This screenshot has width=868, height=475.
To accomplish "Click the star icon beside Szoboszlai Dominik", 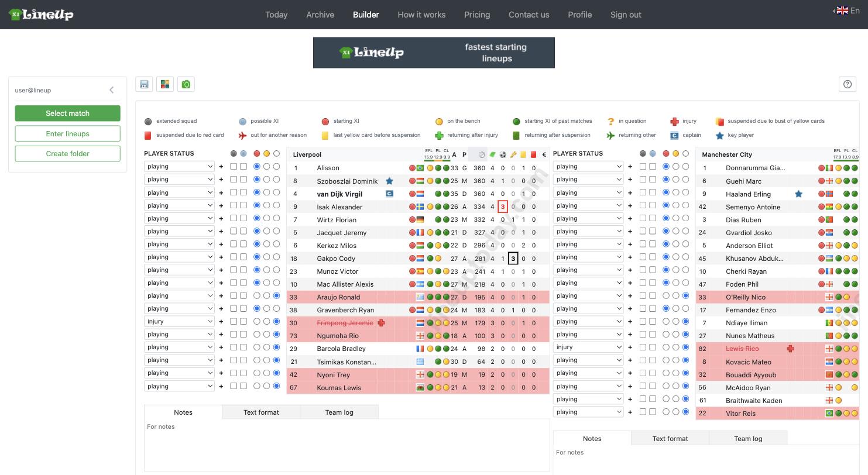I will (x=389, y=181).
